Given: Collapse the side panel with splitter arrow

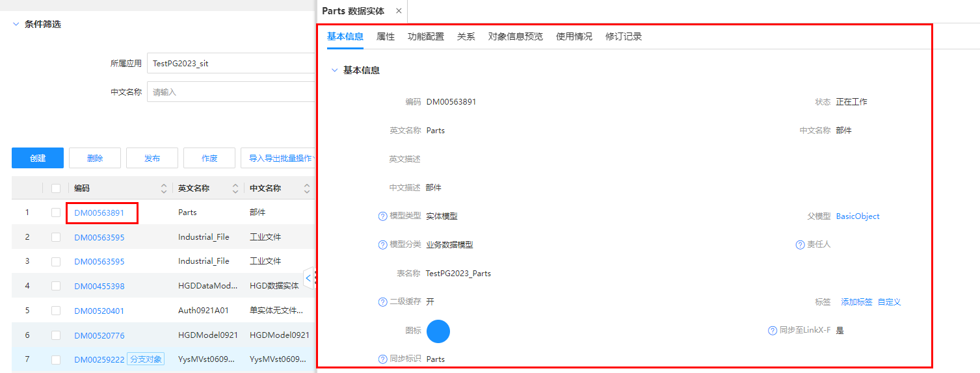Looking at the screenshot, I should [x=308, y=278].
